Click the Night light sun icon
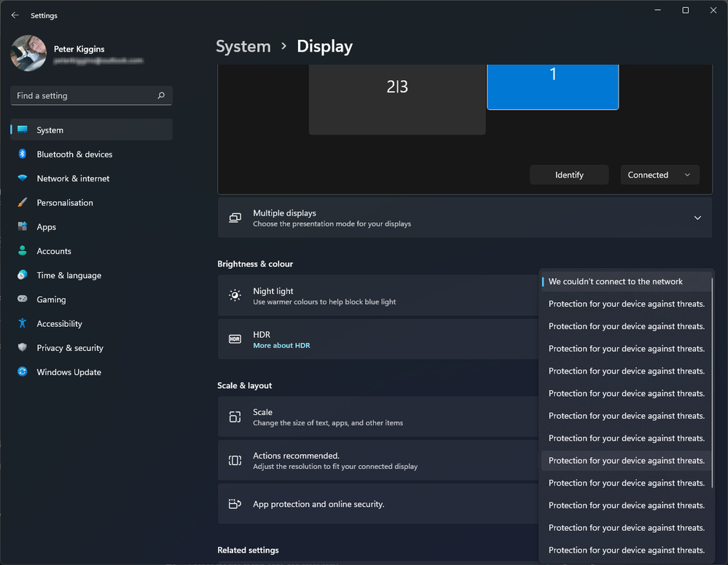728x565 pixels. pos(235,296)
